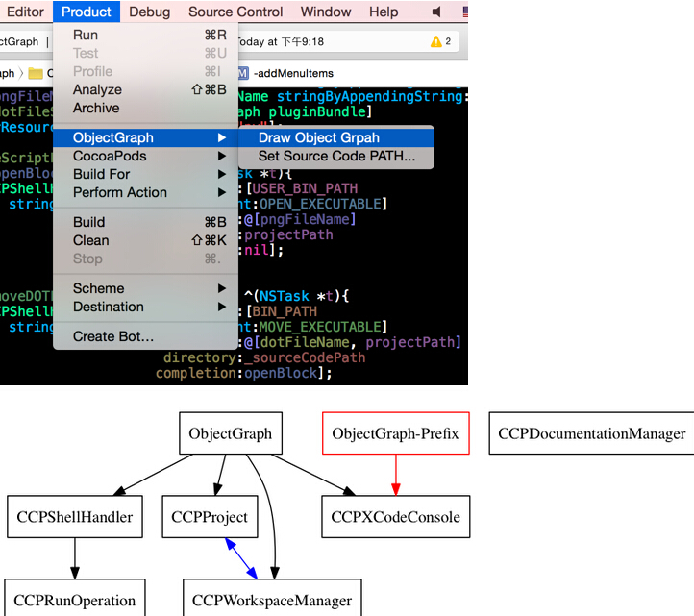
Task: Choose Analyze from the Product menu
Action: click(97, 89)
